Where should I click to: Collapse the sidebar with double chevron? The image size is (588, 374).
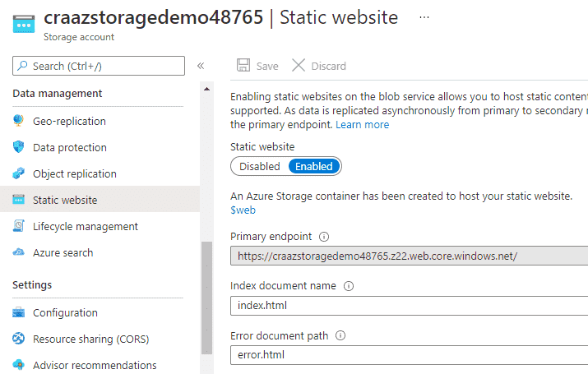point(201,66)
